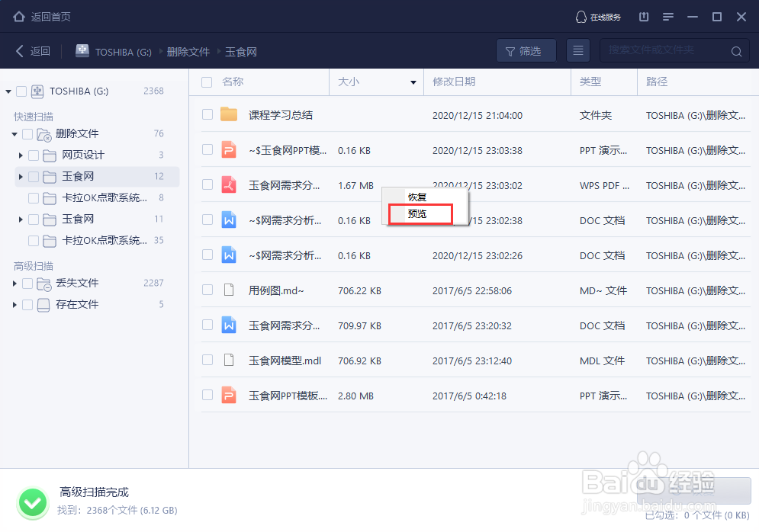Open 在线服务 online support

(598, 17)
